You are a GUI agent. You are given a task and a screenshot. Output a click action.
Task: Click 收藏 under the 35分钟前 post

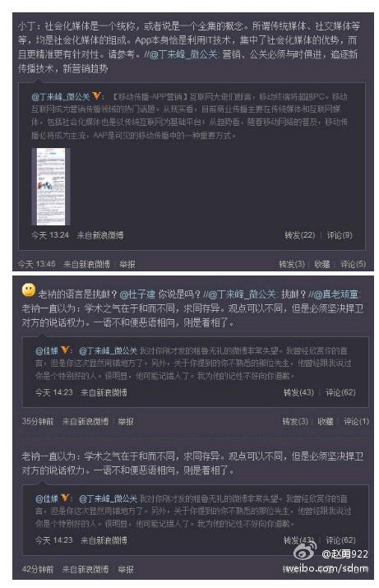[326, 421]
